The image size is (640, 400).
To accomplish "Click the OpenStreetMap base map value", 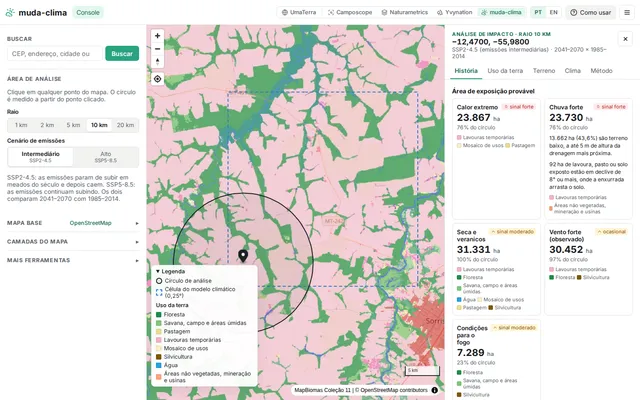I will [91, 223].
